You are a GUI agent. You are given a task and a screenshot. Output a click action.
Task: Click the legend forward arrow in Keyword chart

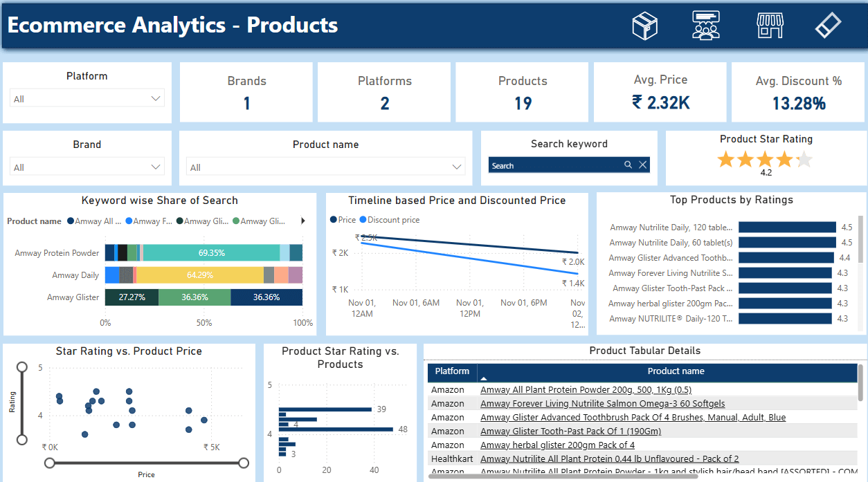(x=302, y=221)
